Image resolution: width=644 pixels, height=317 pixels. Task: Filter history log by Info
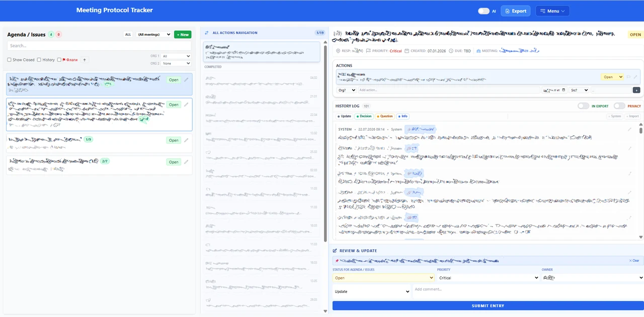[x=403, y=116]
